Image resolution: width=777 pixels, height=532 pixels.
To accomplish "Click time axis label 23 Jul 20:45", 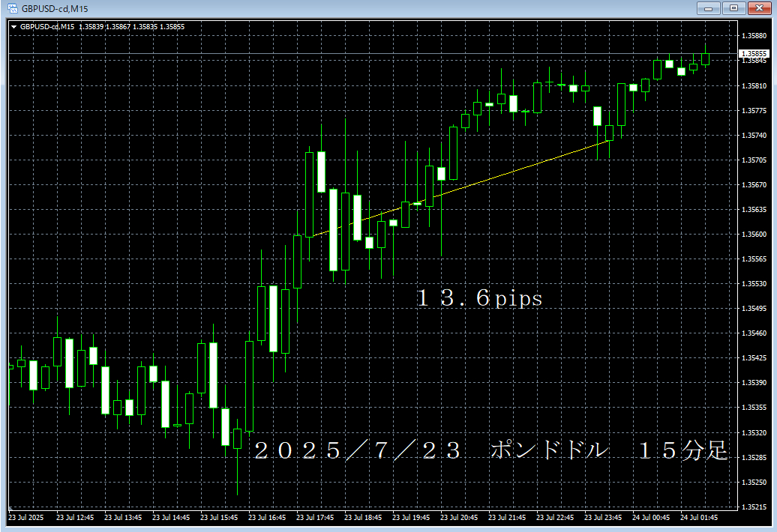I will [459, 517].
